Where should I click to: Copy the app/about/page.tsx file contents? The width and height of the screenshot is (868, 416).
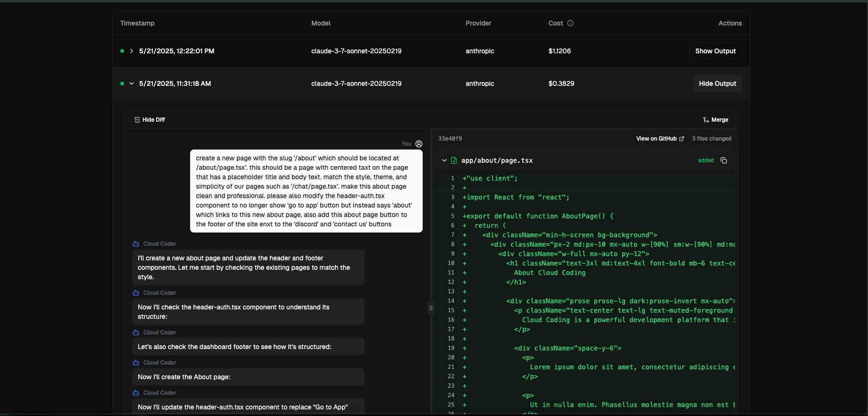point(724,160)
